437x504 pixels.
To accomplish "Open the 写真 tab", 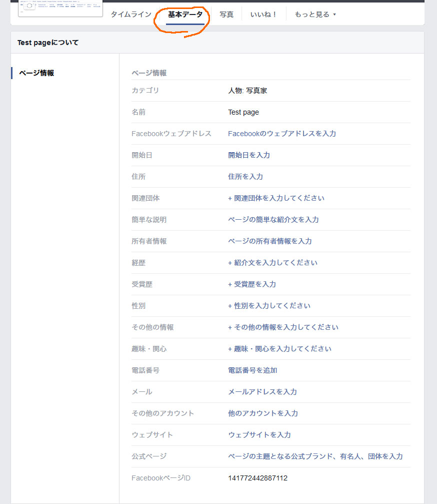I will 226,15.
